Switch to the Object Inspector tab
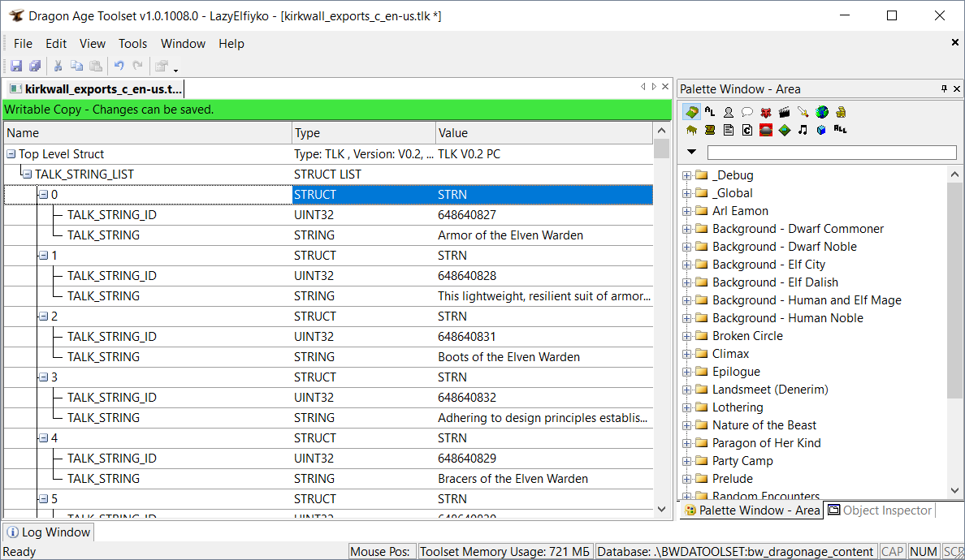965x560 pixels. 880,510
